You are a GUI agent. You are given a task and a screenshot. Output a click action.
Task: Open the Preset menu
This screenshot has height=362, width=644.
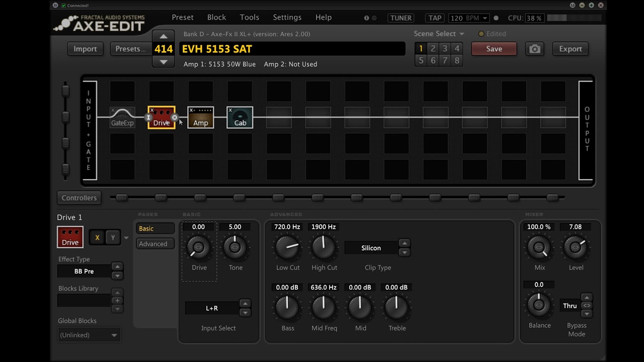click(183, 17)
